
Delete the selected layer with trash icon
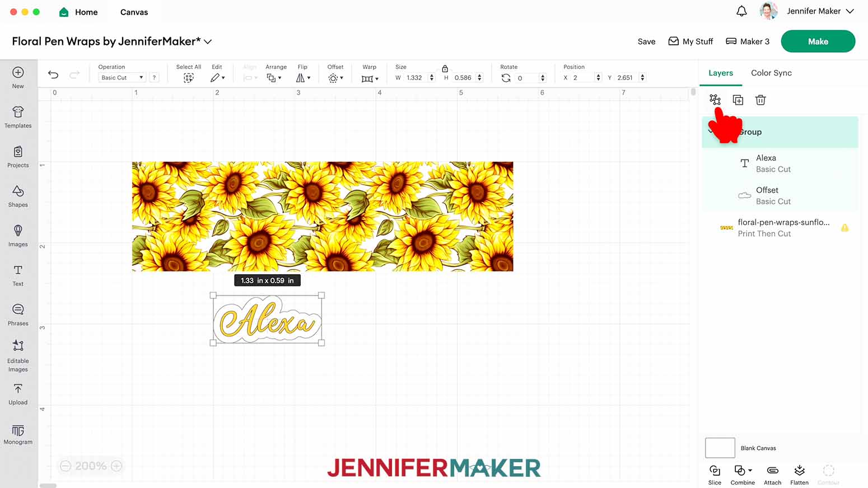pos(760,100)
